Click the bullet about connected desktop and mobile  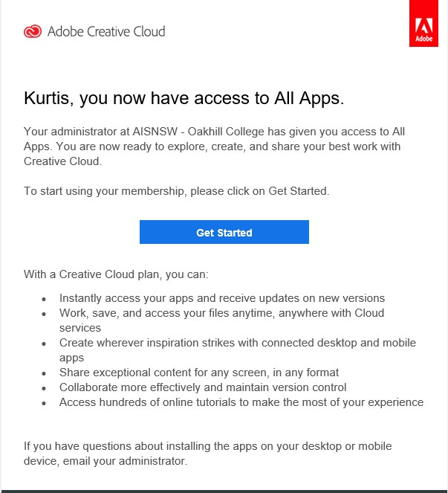pos(238,350)
